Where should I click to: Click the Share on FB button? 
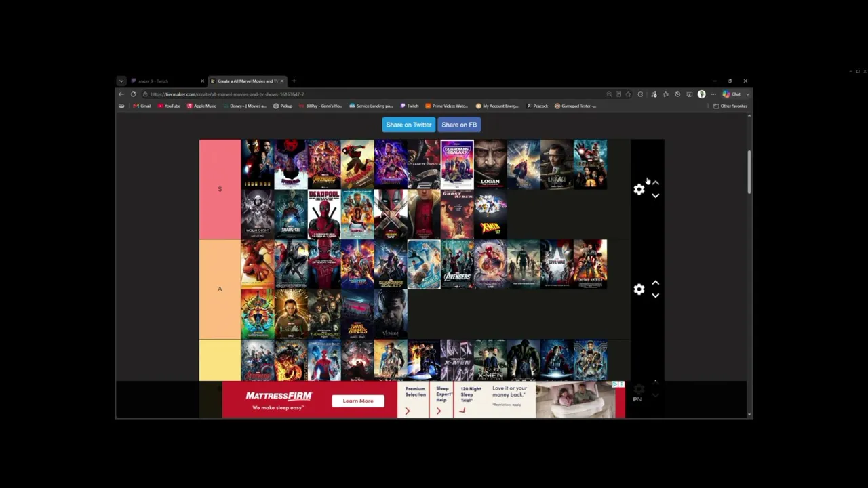pos(459,125)
